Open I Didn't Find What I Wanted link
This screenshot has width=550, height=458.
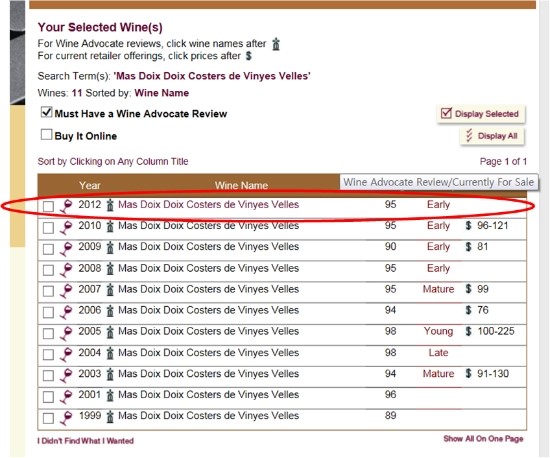click(86, 441)
